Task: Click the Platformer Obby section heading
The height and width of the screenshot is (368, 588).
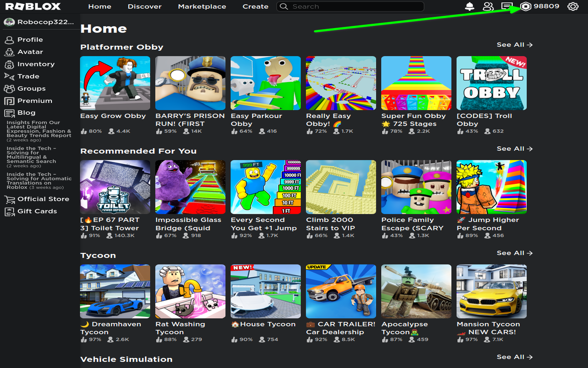Action: click(x=122, y=47)
